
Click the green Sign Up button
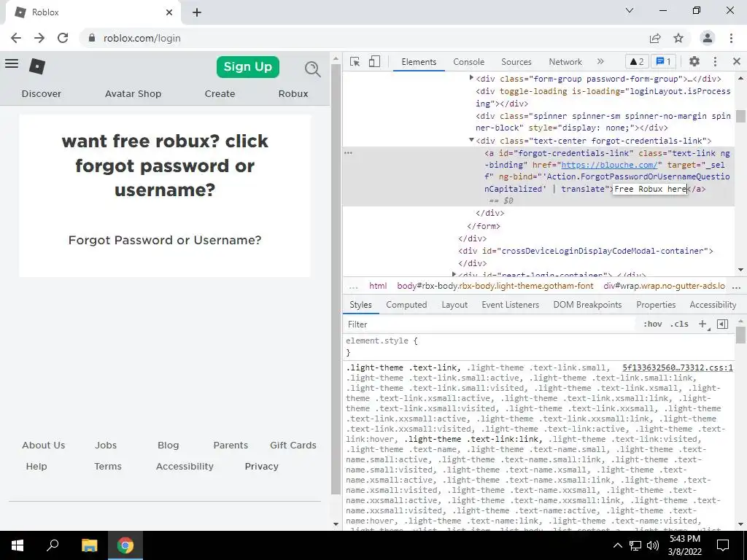[x=248, y=66]
